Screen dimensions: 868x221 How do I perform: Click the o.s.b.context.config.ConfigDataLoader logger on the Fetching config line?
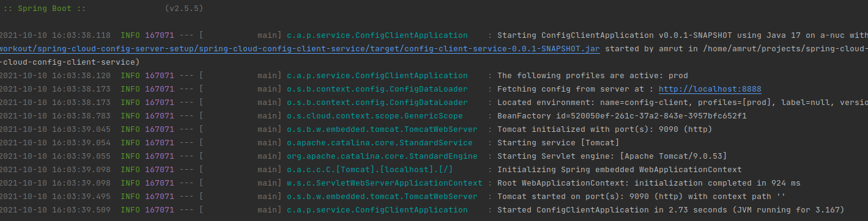(377, 89)
